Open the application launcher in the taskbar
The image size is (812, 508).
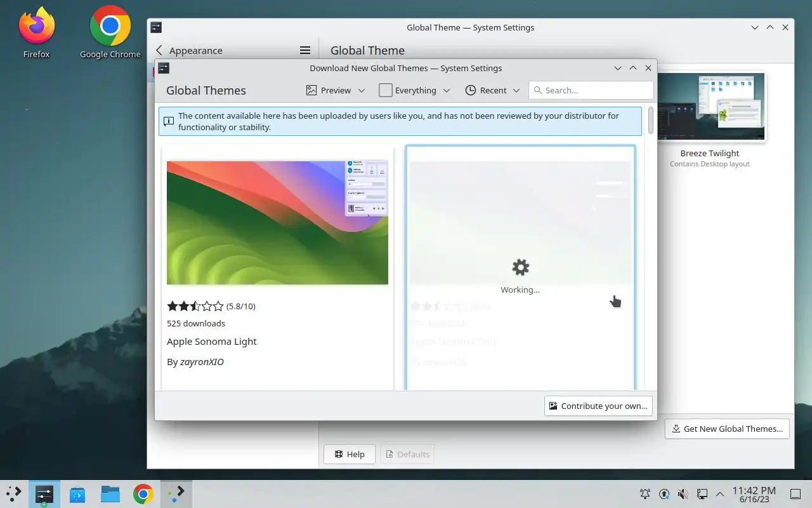tap(14, 493)
